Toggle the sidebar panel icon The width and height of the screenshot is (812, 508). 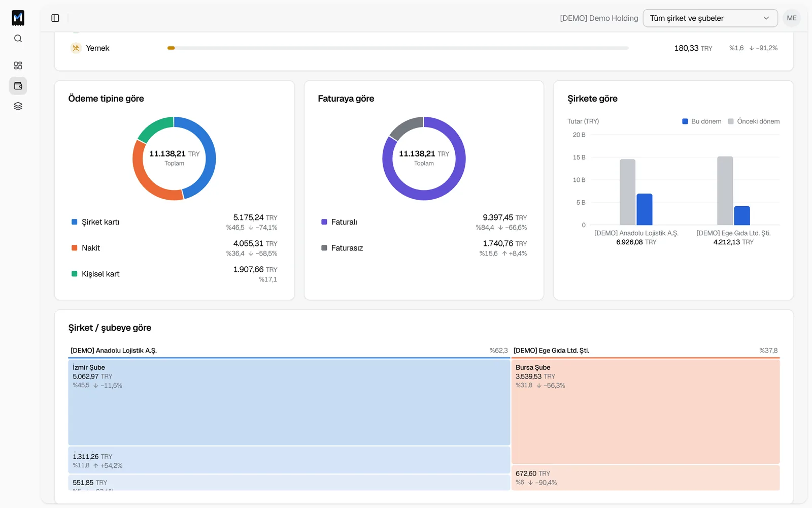(x=55, y=18)
